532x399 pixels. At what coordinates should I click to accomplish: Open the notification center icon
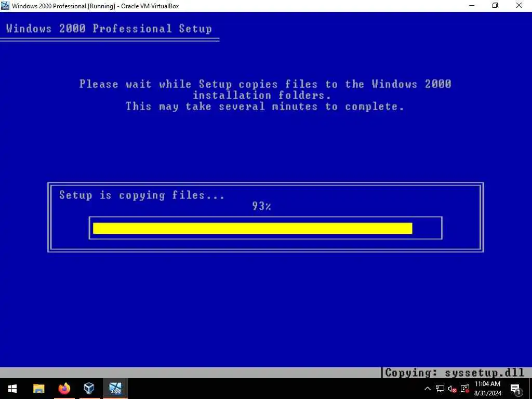515,389
